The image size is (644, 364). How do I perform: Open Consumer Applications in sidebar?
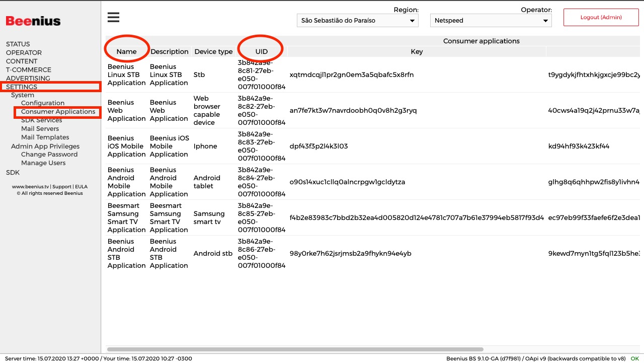click(58, 112)
